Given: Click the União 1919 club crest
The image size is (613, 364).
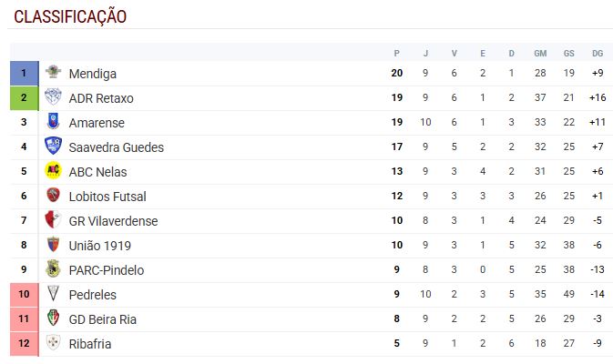Looking at the screenshot, I should [x=53, y=245].
